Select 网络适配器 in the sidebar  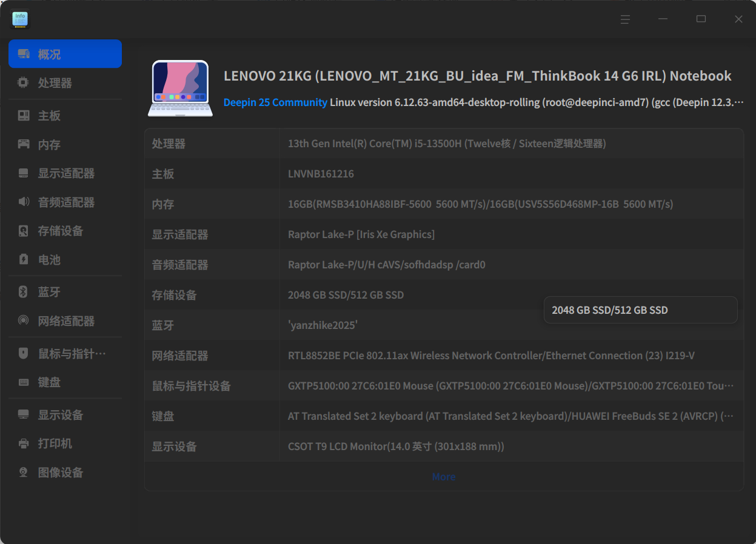pyautogui.click(x=65, y=321)
